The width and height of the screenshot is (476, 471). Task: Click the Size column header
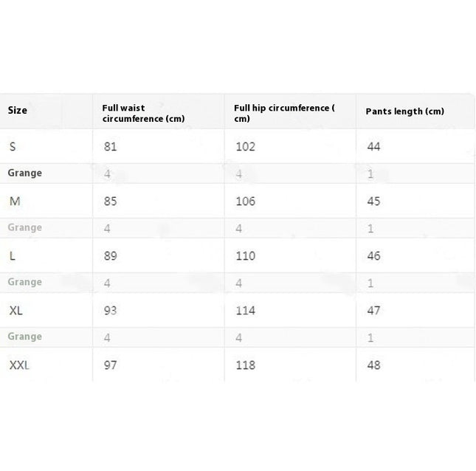click(17, 110)
